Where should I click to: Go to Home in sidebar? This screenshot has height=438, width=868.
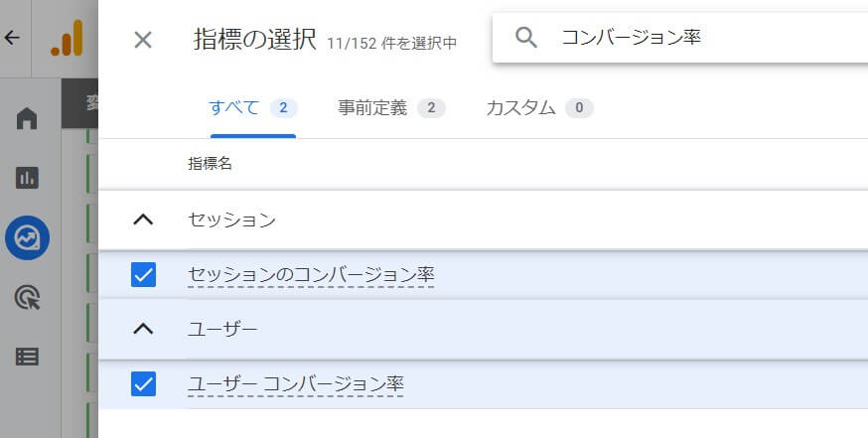tap(27, 118)
